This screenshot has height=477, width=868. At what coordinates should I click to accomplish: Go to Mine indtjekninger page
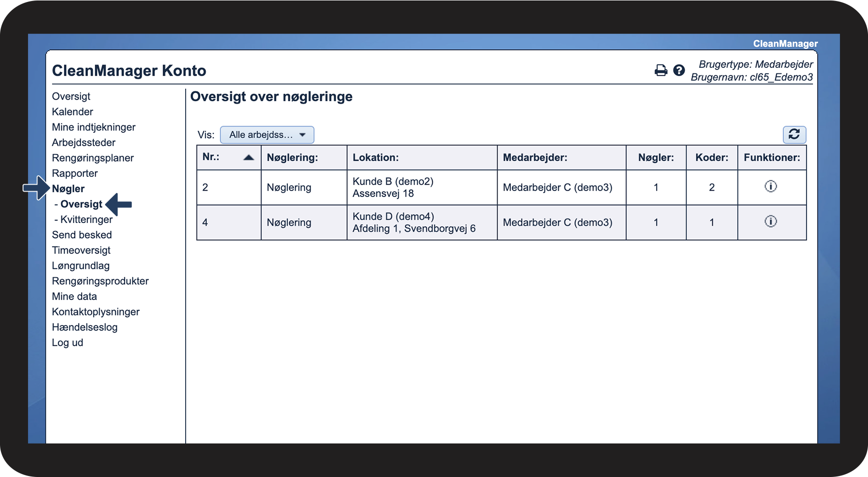(x=94, y=127)
